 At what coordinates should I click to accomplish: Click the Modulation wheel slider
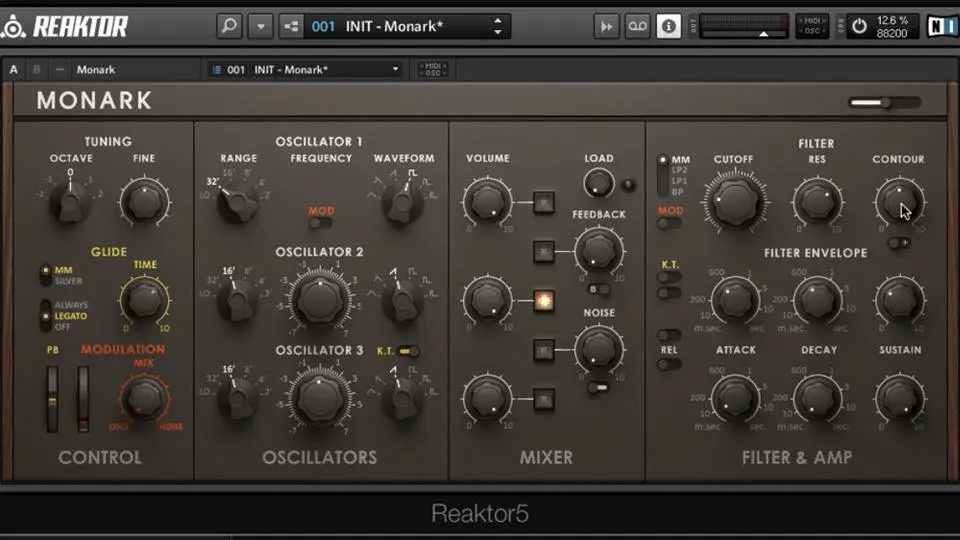[83, 399]
